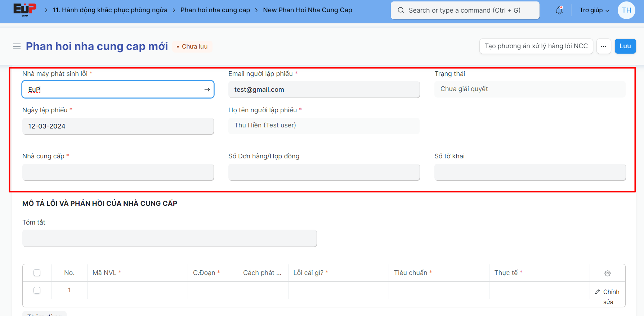The image size is (644, 316).
Task: Open 11. Hành động khắc phục breadcrumb
Action: [110, 10]
